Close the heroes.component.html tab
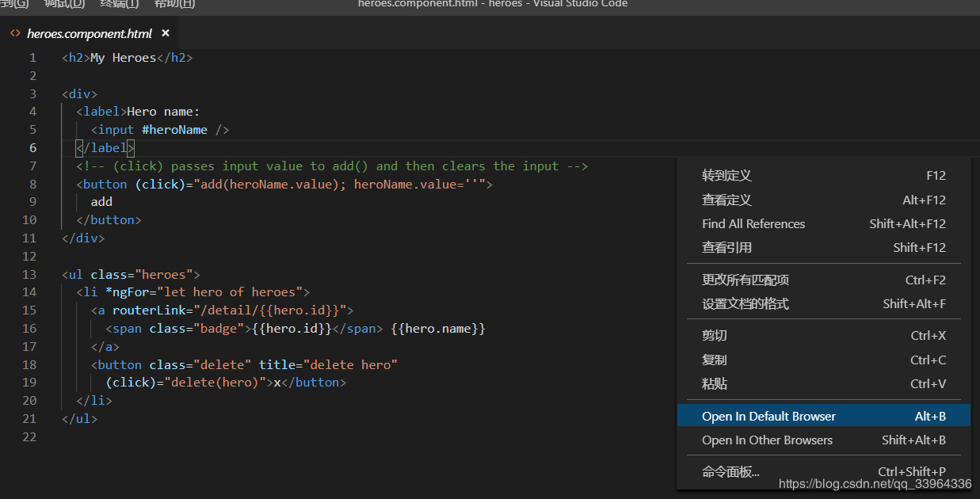980x499 pixels. coord(166,33)
